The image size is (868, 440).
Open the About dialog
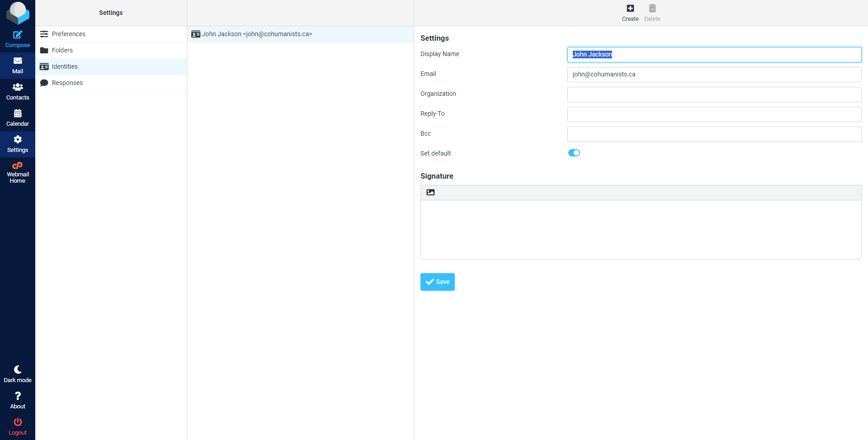pos(18,401)
